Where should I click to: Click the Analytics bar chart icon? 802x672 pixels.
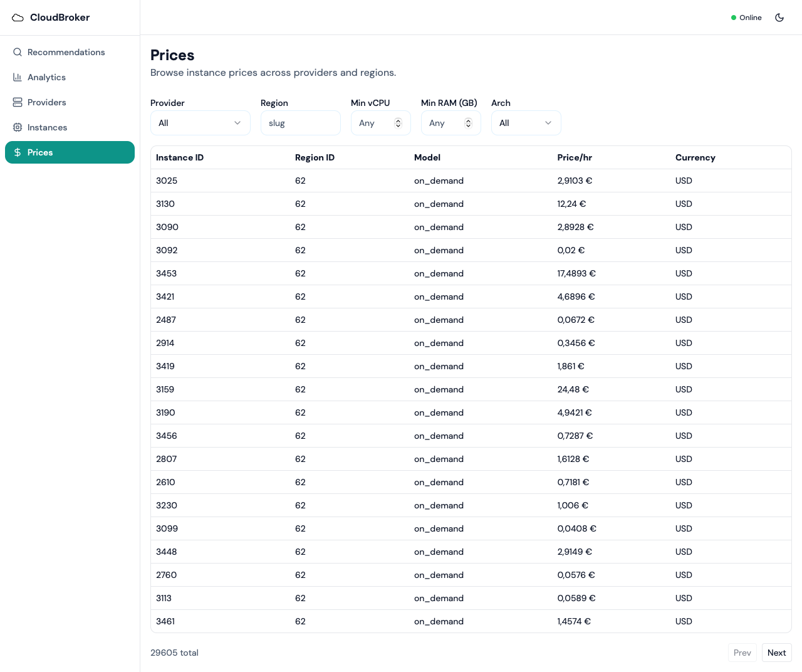click(18, 77)
